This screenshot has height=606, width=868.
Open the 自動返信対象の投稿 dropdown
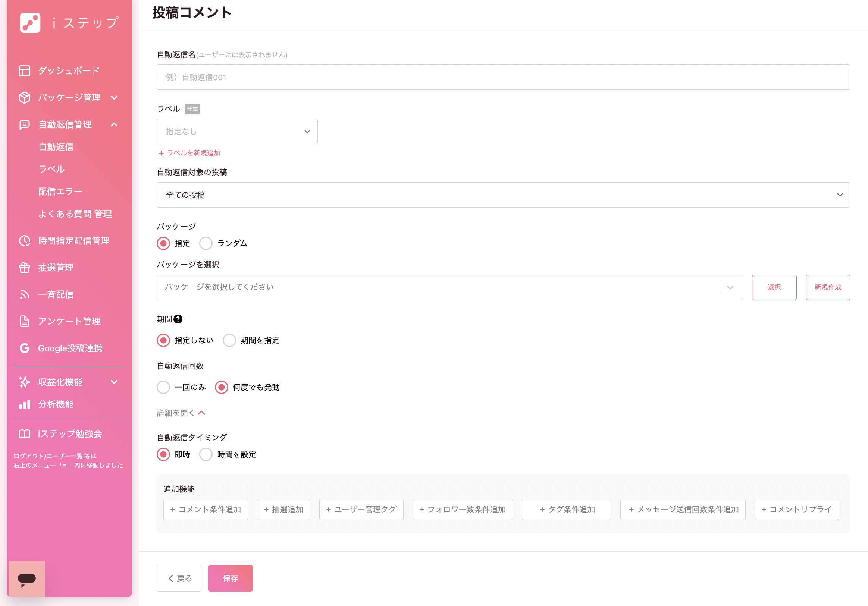(503, 195)
